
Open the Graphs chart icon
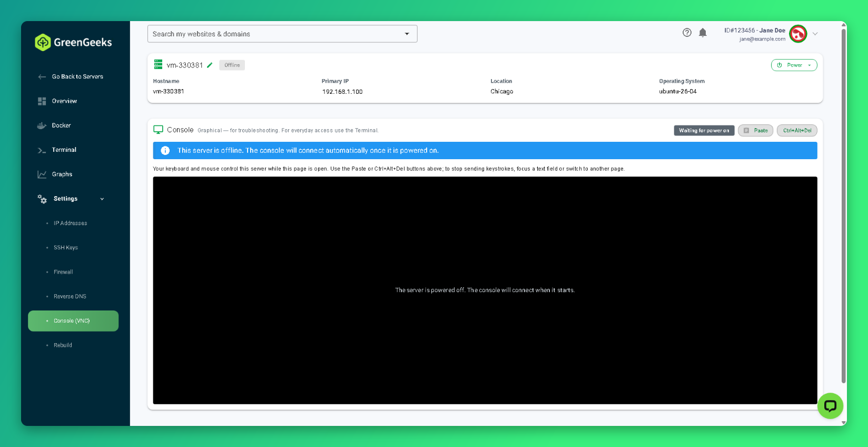coord(42,174)
